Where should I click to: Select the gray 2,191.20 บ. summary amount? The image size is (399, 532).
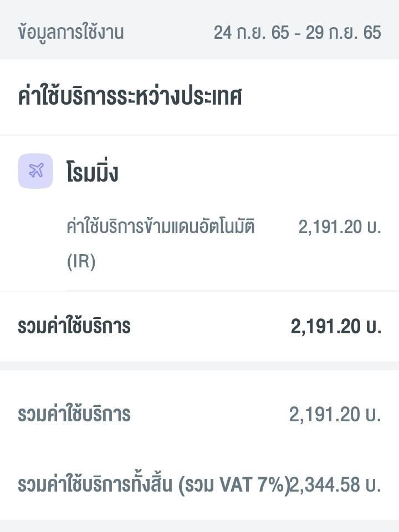pyautogui.click(x=335, y=415)
